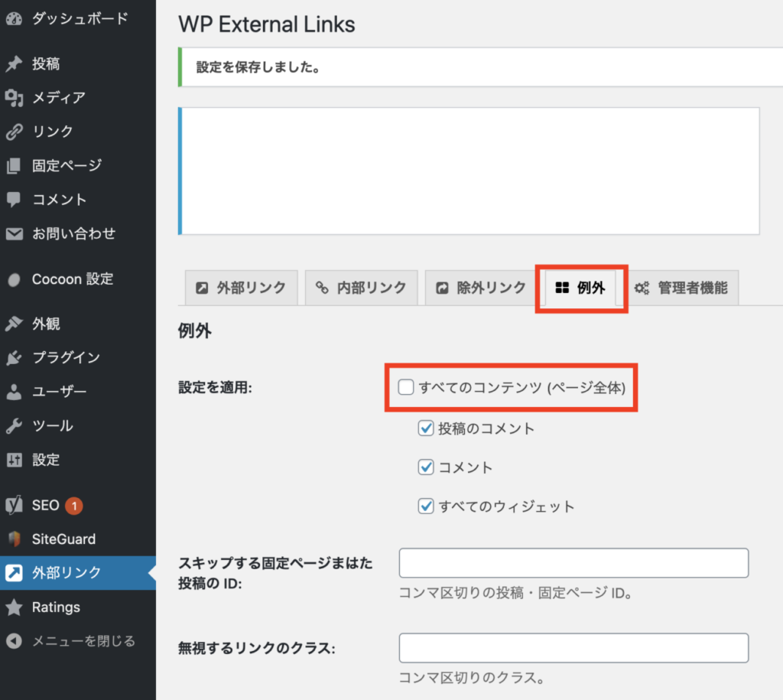Click the text 'コンマ区切りの投稿・固定ページ ID。'

[516, 593]
